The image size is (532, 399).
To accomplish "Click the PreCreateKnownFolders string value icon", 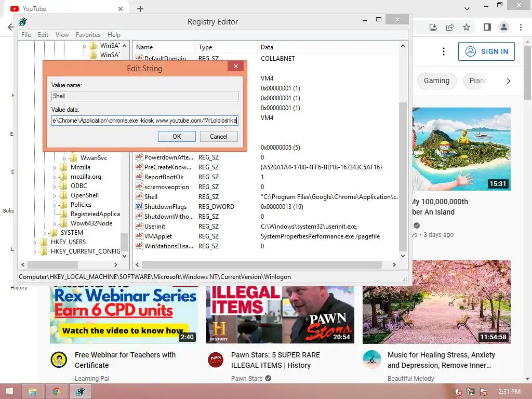I will [x=139, y=167].
